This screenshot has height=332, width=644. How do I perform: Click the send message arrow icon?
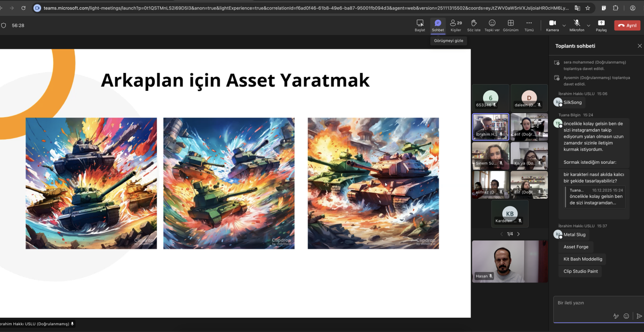(639, 316)
